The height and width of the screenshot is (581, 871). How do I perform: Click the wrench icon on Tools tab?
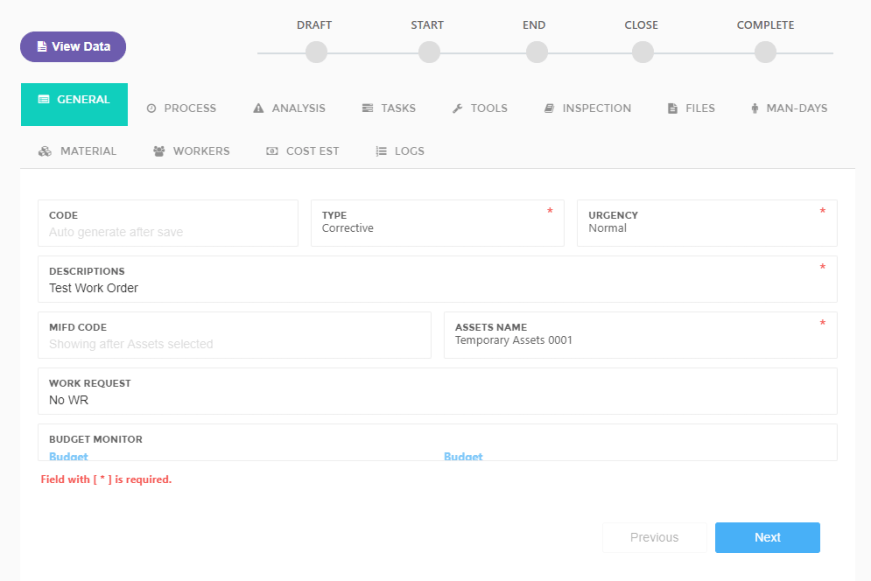(457, 108)
